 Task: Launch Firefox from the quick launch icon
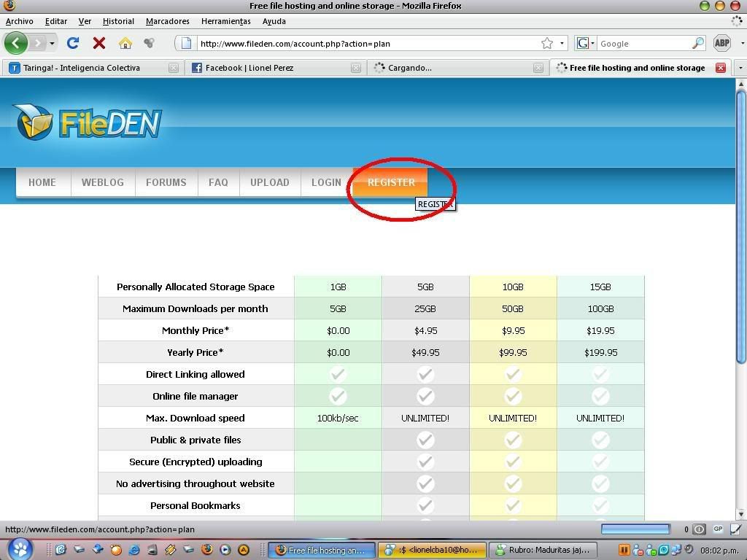point(207,550)
